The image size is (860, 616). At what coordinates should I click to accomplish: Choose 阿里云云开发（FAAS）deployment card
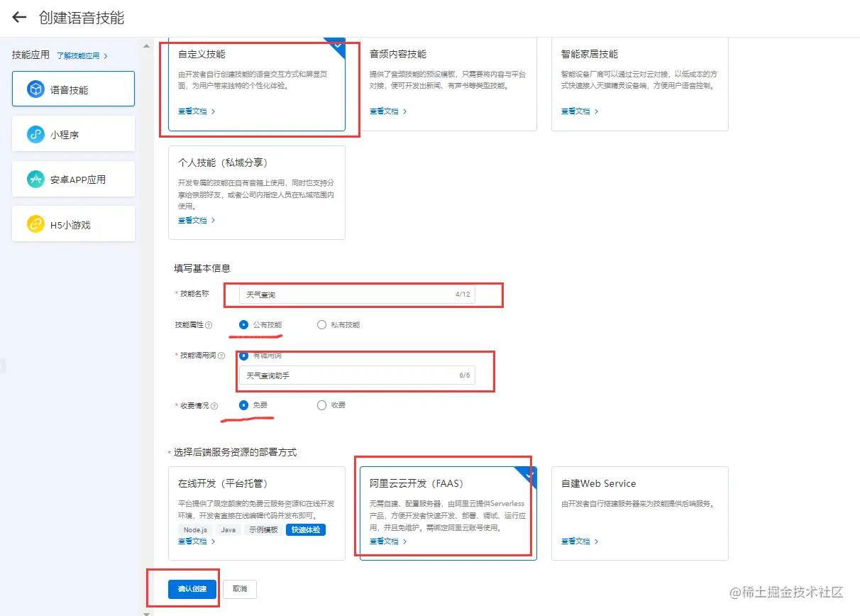(448, 513)
